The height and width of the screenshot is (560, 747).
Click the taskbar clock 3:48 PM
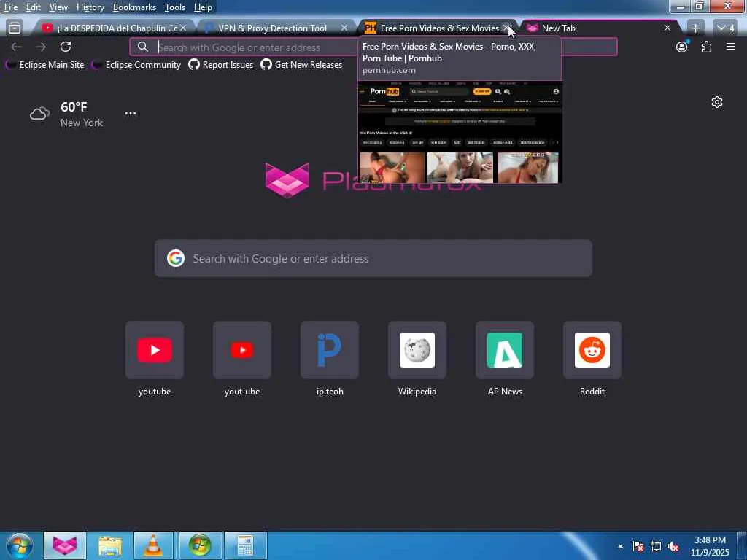click(710, 546)
